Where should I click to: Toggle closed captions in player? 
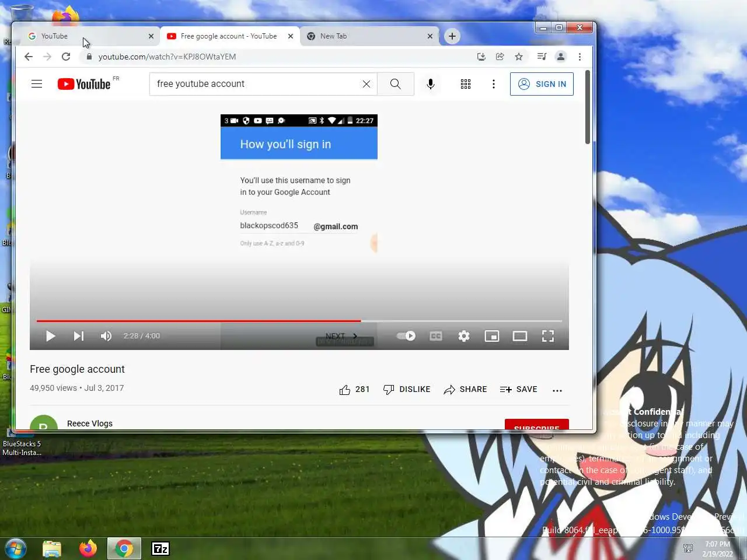pos(436,336)
